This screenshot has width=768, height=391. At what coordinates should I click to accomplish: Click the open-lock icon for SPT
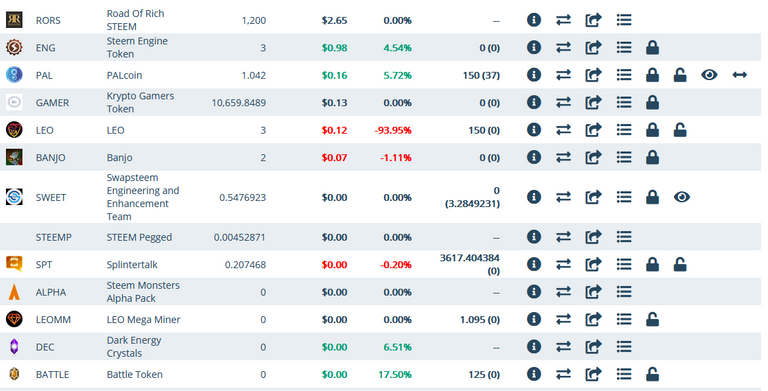pos(680,264)
